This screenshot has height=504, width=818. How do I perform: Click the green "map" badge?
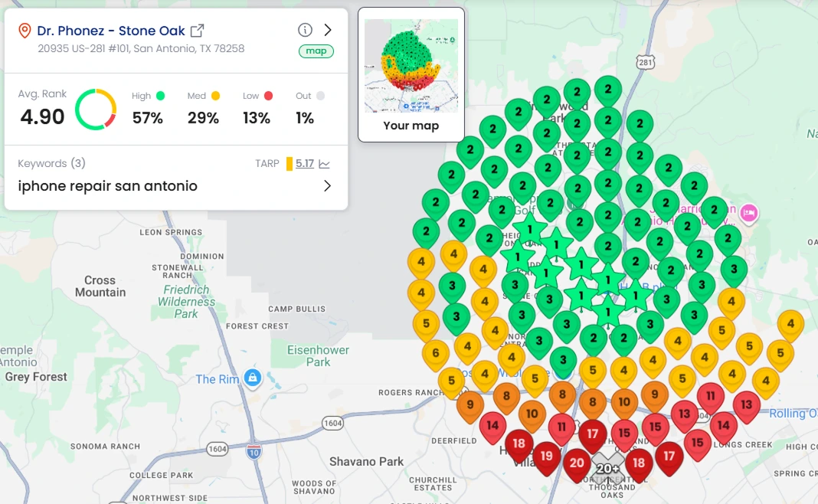(316, 51)
